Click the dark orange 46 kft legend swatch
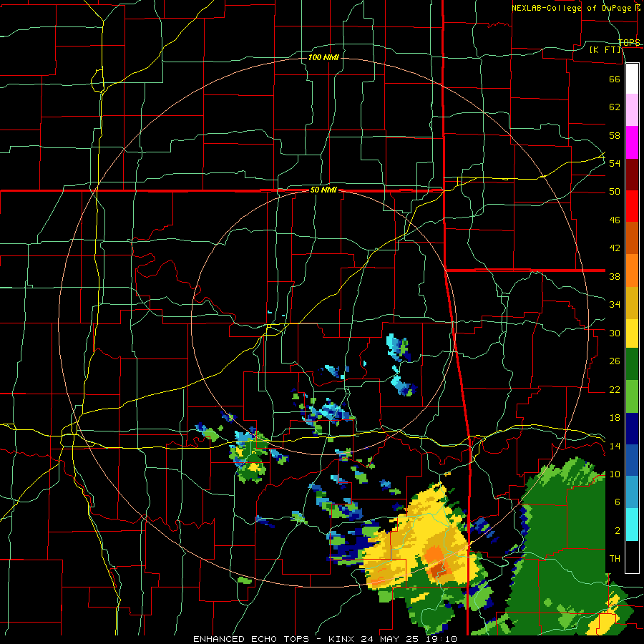 point(632,238)
